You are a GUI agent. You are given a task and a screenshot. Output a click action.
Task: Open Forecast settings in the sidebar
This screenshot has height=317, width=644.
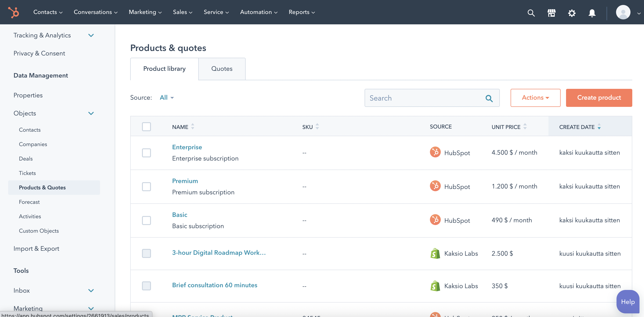(29, 202)
